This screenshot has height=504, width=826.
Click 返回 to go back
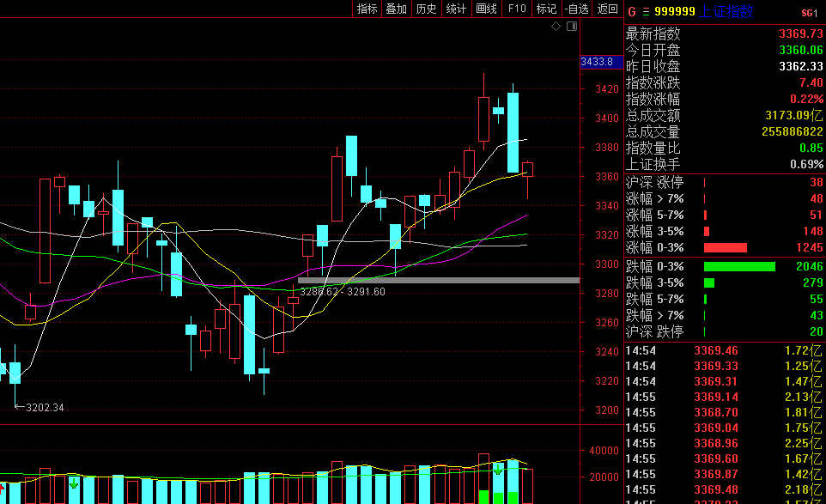tap(607, 9)
